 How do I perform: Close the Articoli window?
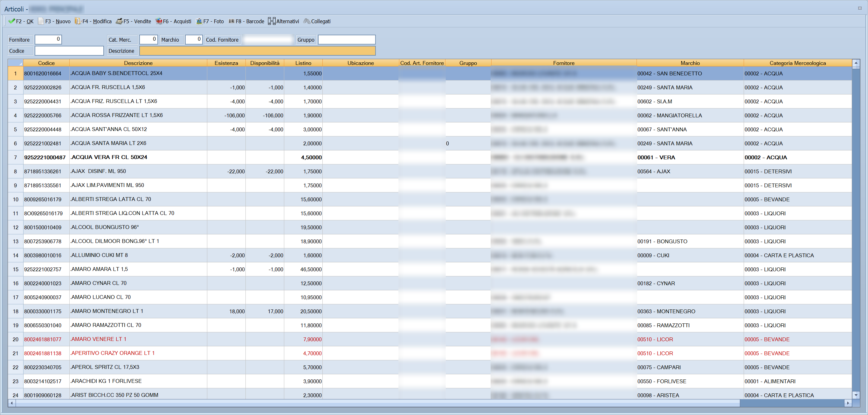pyautogui.click(x=860, y=8)
